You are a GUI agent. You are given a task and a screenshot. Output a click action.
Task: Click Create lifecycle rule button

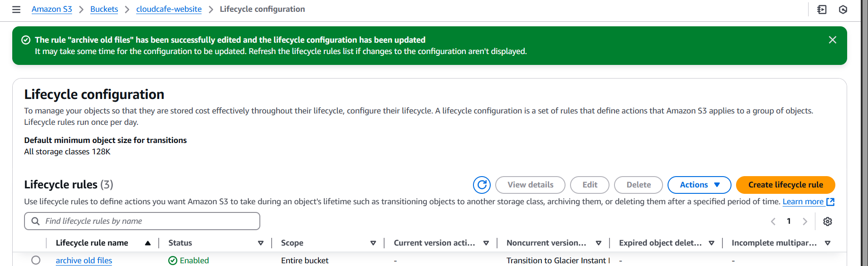click(785, 185)
